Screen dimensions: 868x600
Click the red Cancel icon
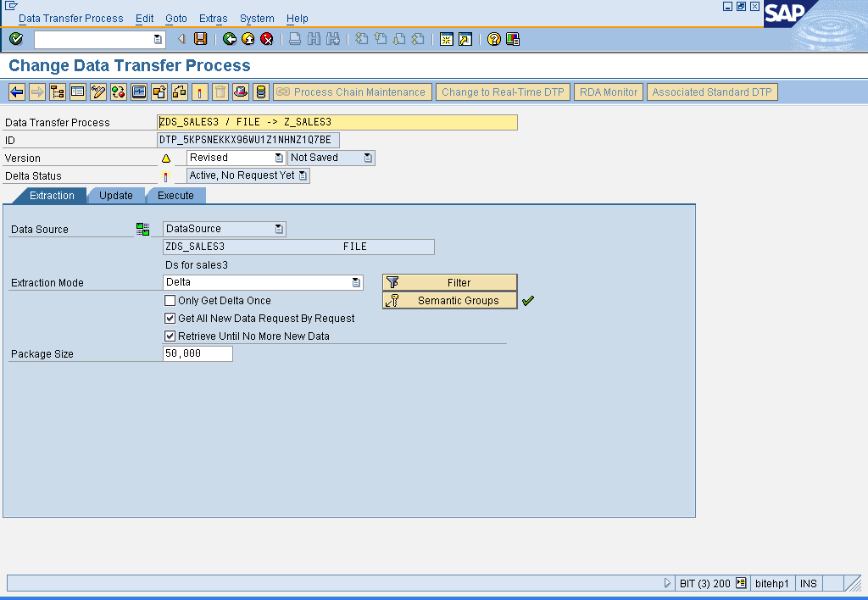(x=267, y=39)
